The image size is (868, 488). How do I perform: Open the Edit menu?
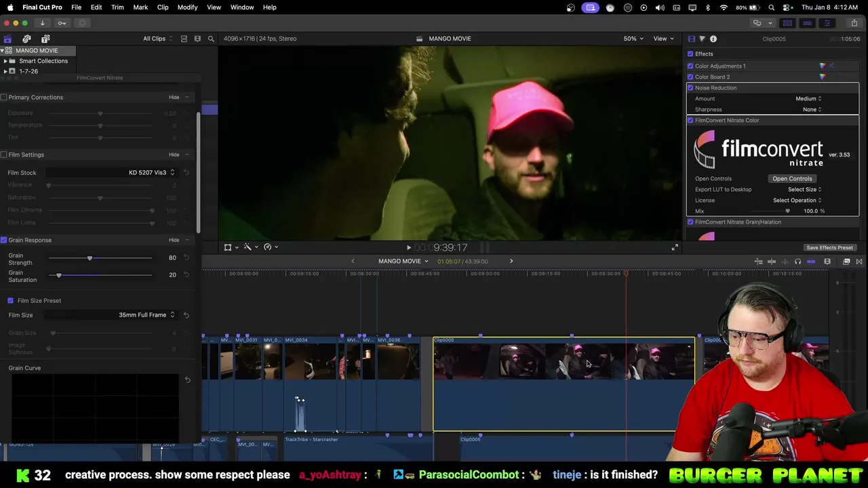96,7
